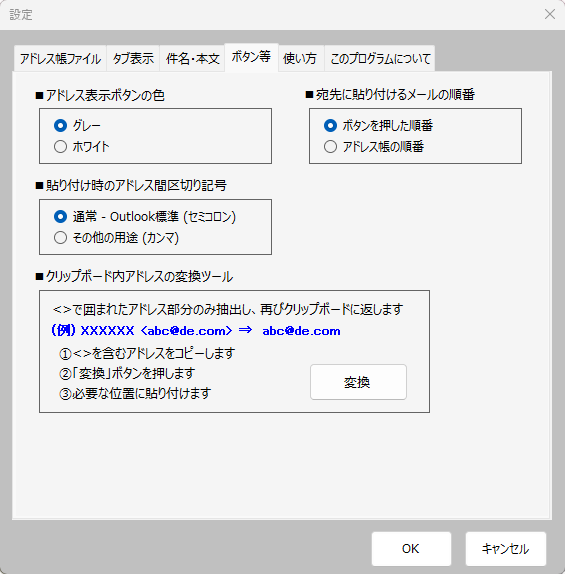Pick 通常 - Outlook標準 (セミコロン) separator
Screen dimensions: 565x574
tap(145, 217)
